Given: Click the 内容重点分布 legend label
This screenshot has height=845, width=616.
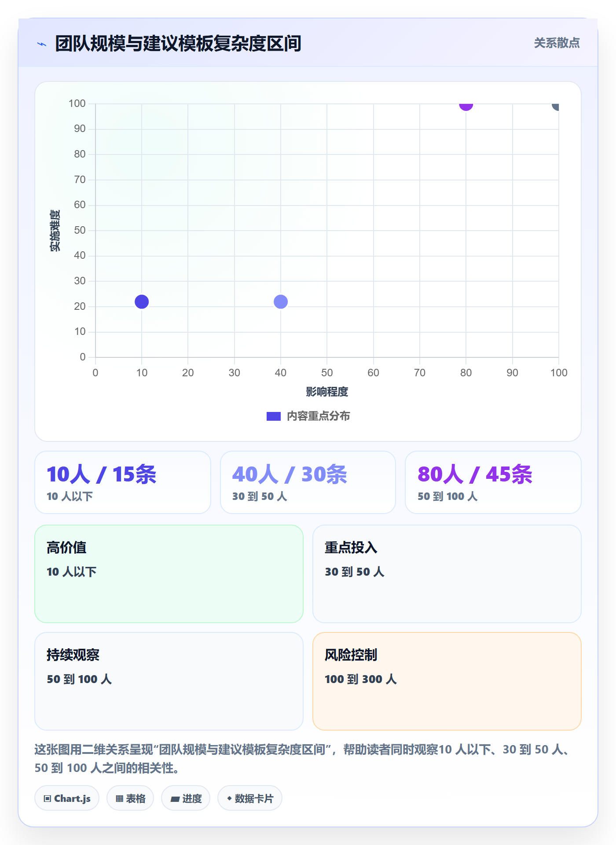Looking at the screenshot, I should click(318, 416).
